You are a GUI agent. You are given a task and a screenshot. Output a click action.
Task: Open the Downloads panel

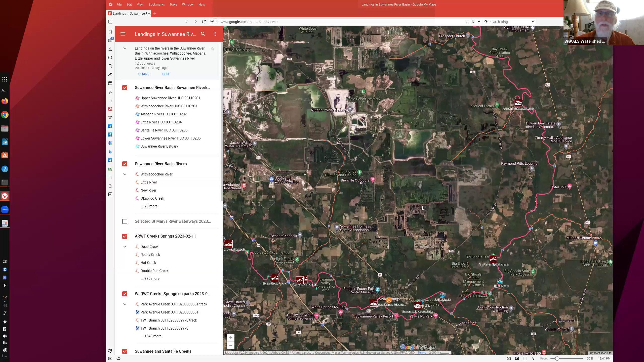click(x=110, y=49)
